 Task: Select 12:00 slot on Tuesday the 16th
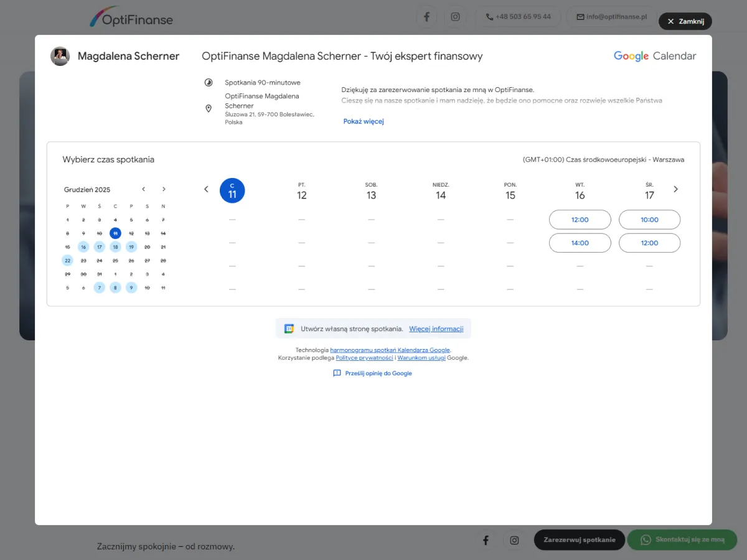point(580,220)
